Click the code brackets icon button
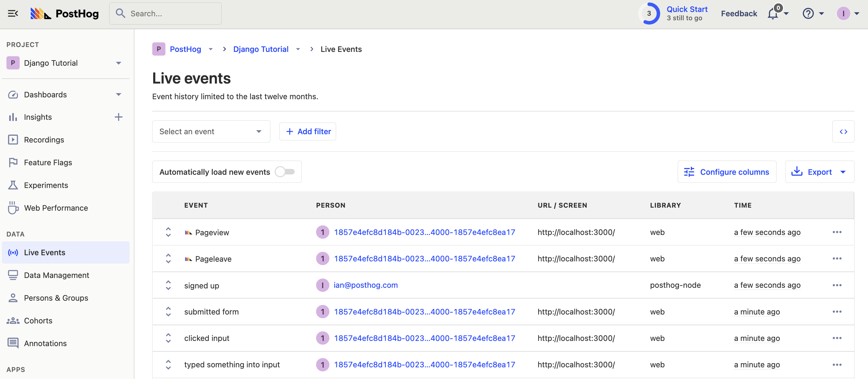The image size is (868, 379). [x=843, y=131]
